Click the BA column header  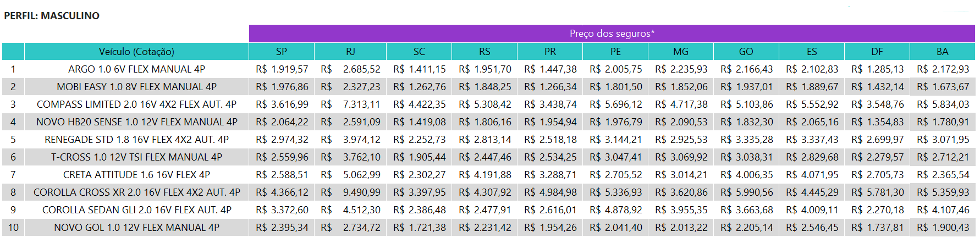[942, 52]
